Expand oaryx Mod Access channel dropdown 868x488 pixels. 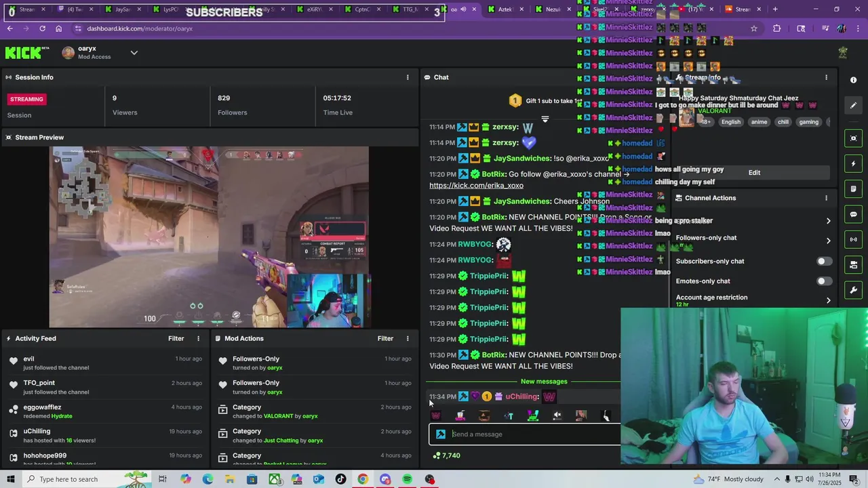134,53
